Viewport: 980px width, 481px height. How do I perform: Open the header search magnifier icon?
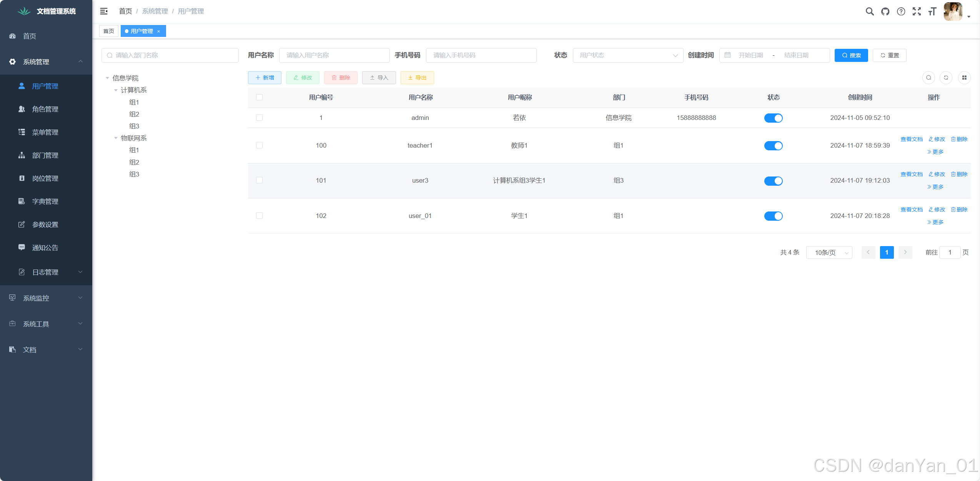(869, 12)
